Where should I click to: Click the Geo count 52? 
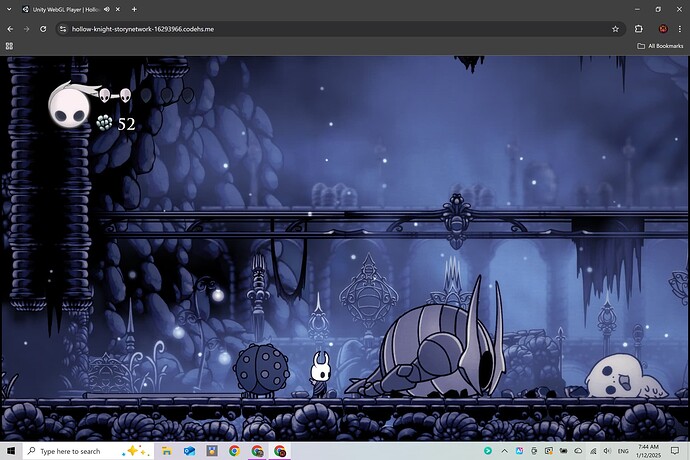coord(126,124)
